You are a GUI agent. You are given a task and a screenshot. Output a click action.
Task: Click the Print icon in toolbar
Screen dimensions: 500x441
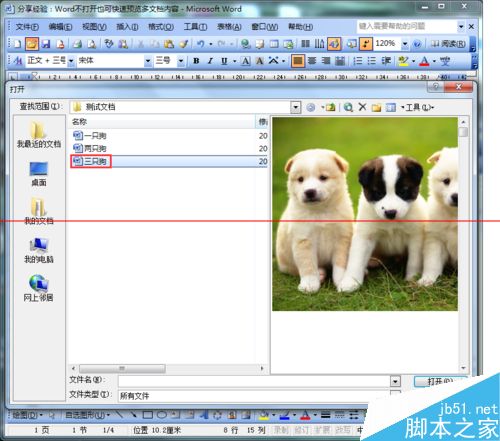[77, 44]
